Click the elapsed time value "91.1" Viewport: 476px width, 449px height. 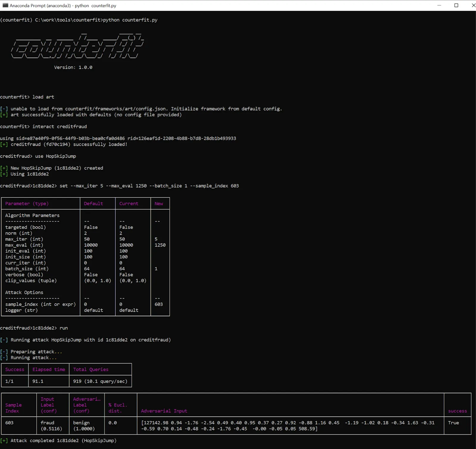tap(38, 382)
